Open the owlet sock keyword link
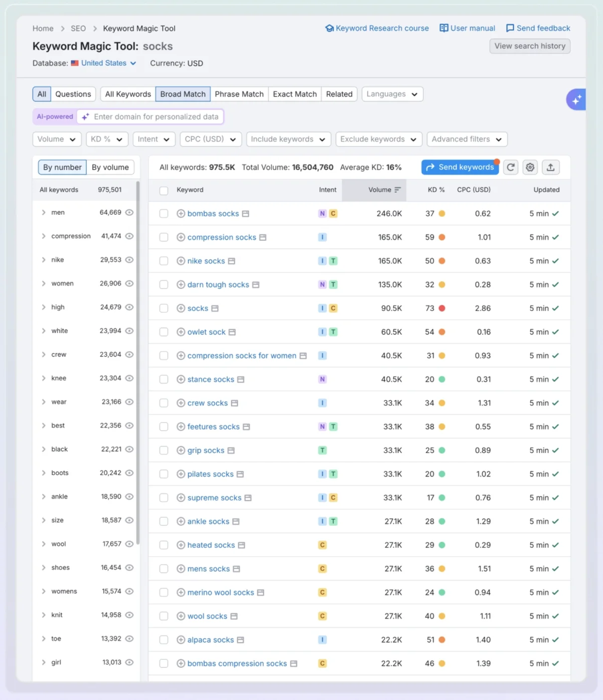The image size is (603, 700). (x=206, y=332)
